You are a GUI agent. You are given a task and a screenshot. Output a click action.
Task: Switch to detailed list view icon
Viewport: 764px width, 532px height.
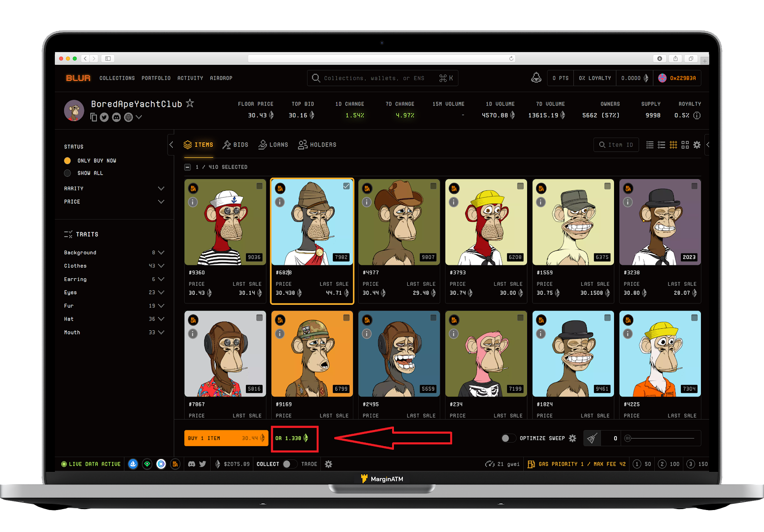click(x=661, y=145)
